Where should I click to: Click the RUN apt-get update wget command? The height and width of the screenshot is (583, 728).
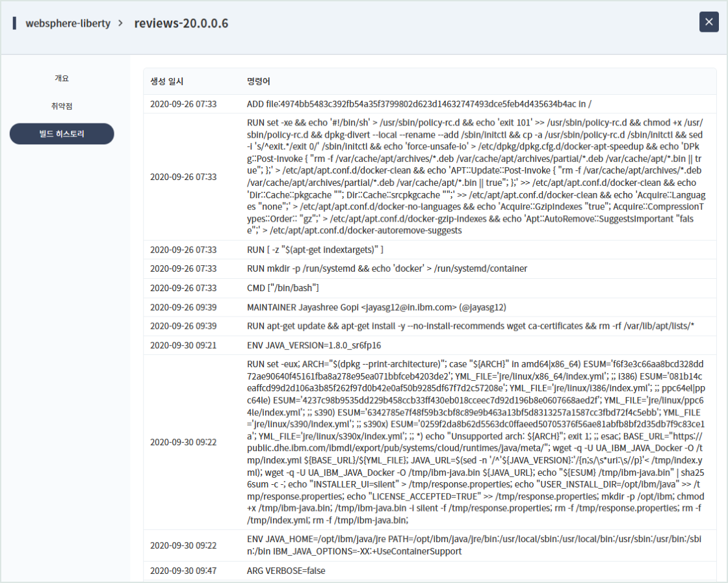(471, 326)
